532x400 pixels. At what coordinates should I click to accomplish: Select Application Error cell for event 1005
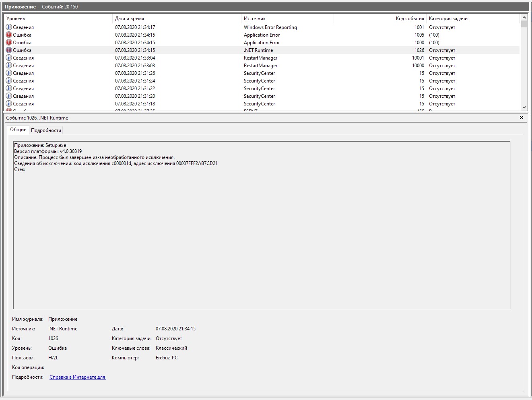[x=262, y=35]
